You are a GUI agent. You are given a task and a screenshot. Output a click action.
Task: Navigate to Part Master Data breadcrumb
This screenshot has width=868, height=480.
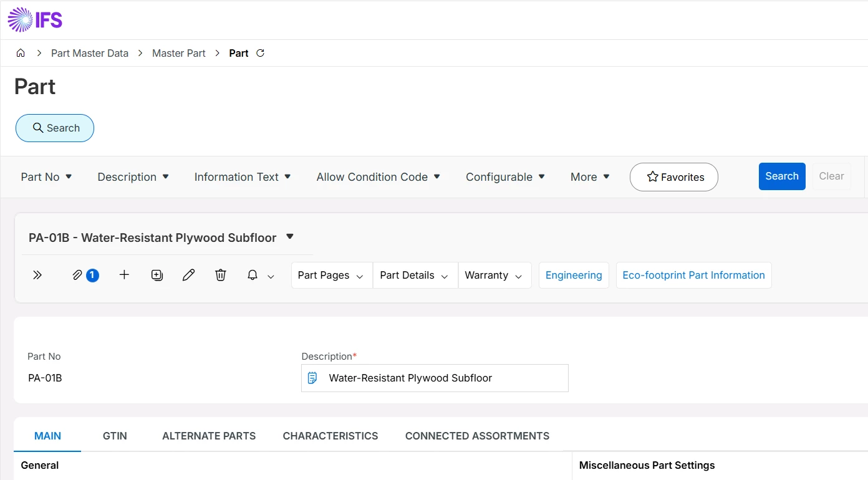pyautogui.click(x=90, y=53)
